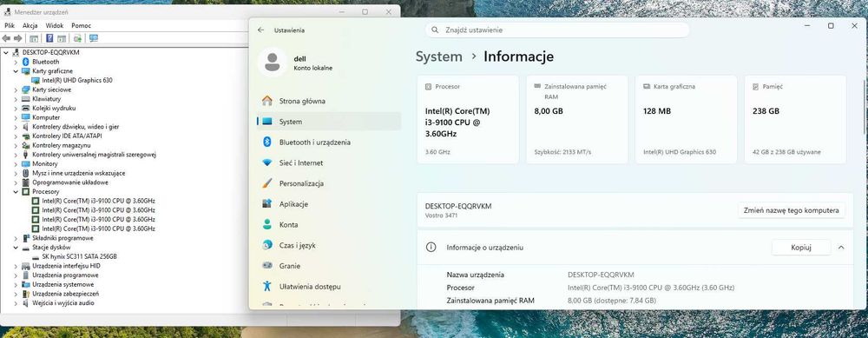868x338 pixels.
Task: Go back using the Settings window back arrow
Action: click(x=260, y=30)
